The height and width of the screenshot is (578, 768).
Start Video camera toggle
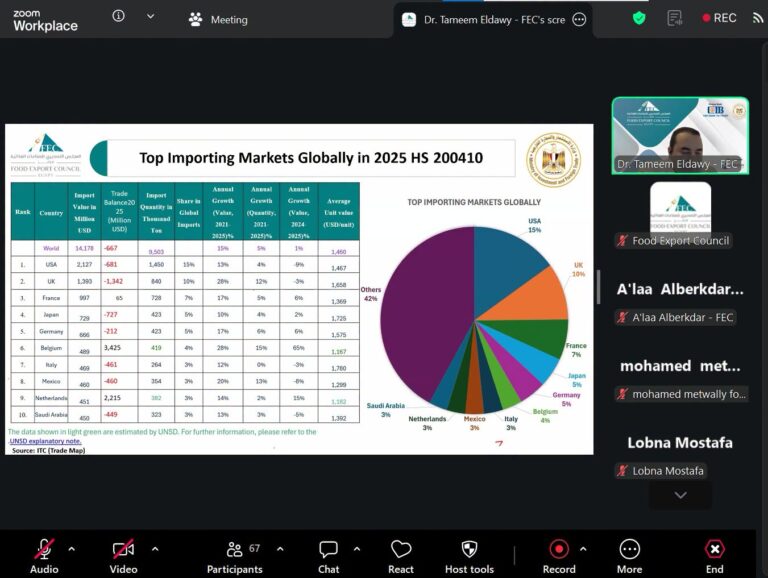123,556
